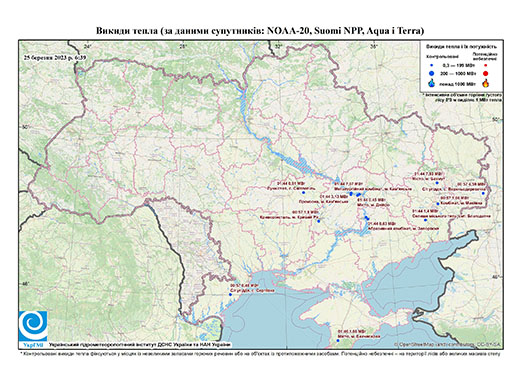Click the large red circle in legend
Screen dimensions: 520x368
click(485, 74)
